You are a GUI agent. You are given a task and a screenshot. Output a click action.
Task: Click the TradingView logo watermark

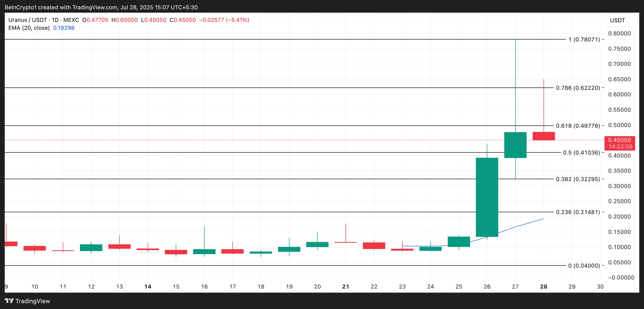tap(27, 301)
